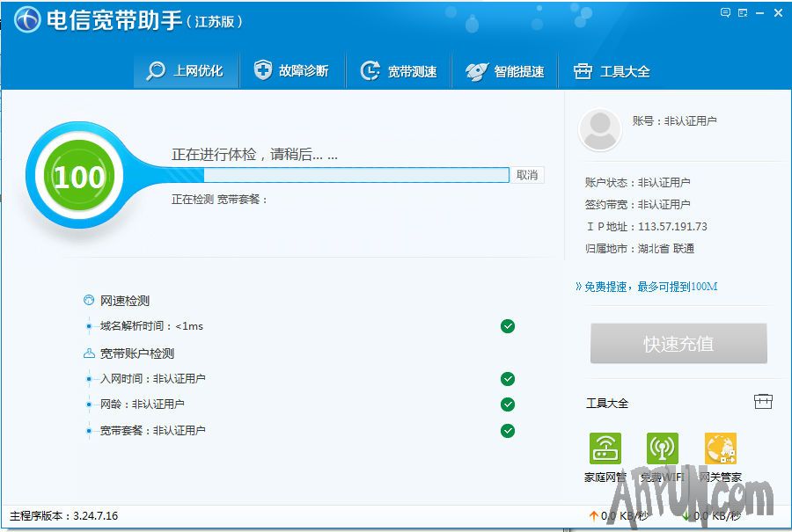This screenshot has width=792, height=532.
Task: Click the 签约带宽 value text
Action: click(x=664, y=204)
